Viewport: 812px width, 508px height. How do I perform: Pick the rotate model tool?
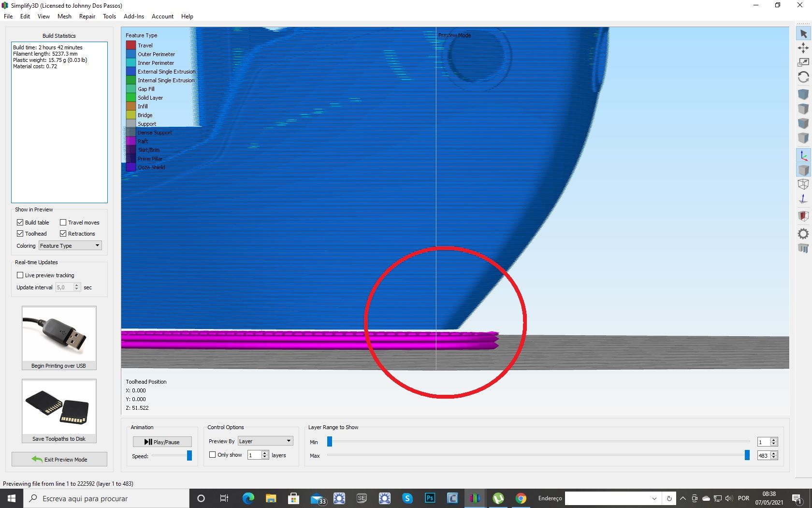coord(803,77)
